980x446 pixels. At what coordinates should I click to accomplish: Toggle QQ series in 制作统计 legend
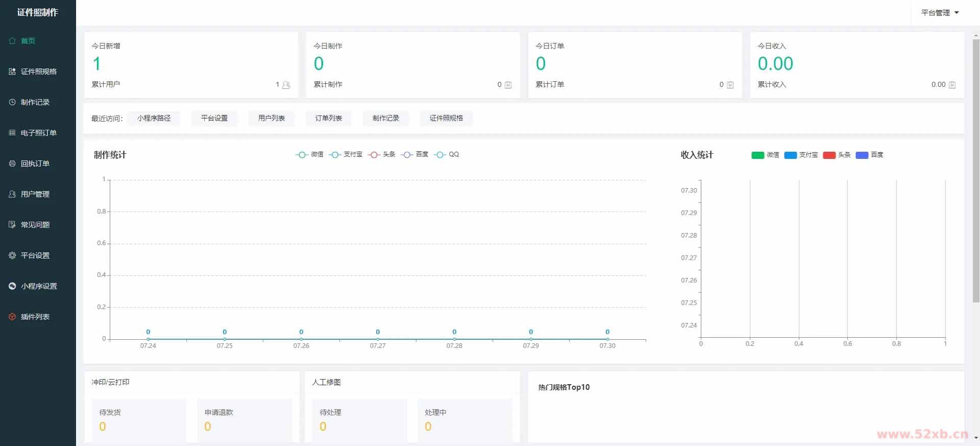[446, 154]
